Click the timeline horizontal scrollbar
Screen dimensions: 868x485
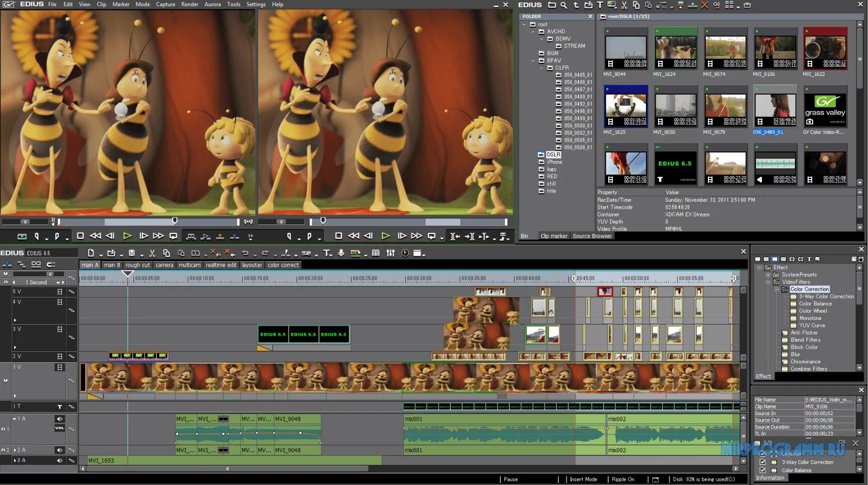(x=227, y=468)
